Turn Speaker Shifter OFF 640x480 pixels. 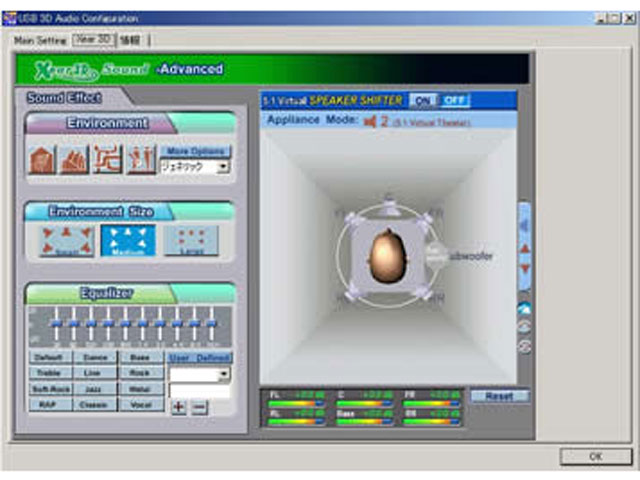455,100
